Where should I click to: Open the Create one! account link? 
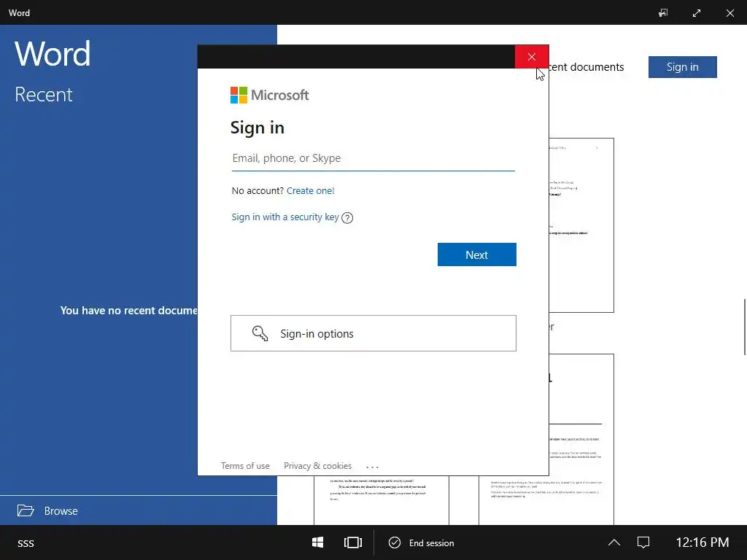(x=311, y=190)
